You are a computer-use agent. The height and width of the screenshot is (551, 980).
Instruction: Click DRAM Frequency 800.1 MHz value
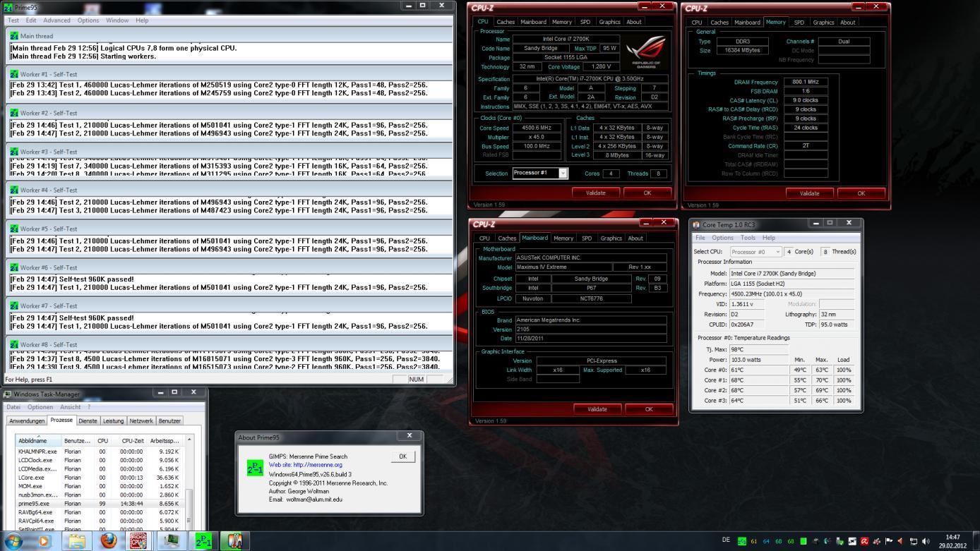point(805,82)
